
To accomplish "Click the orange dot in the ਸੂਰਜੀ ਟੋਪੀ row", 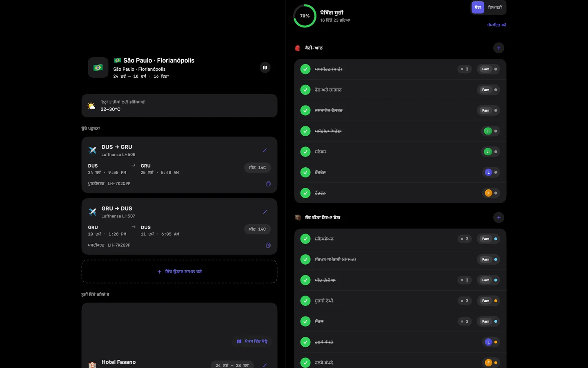I will [496, 301].
